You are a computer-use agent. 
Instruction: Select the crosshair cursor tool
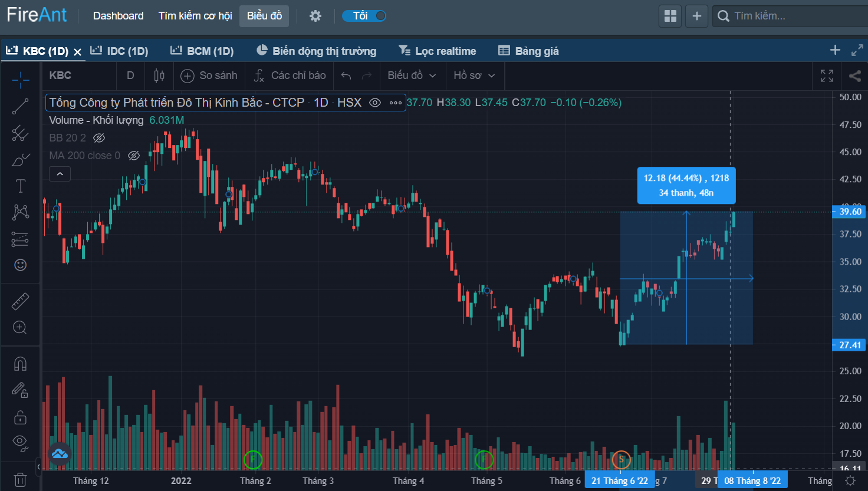21,80
